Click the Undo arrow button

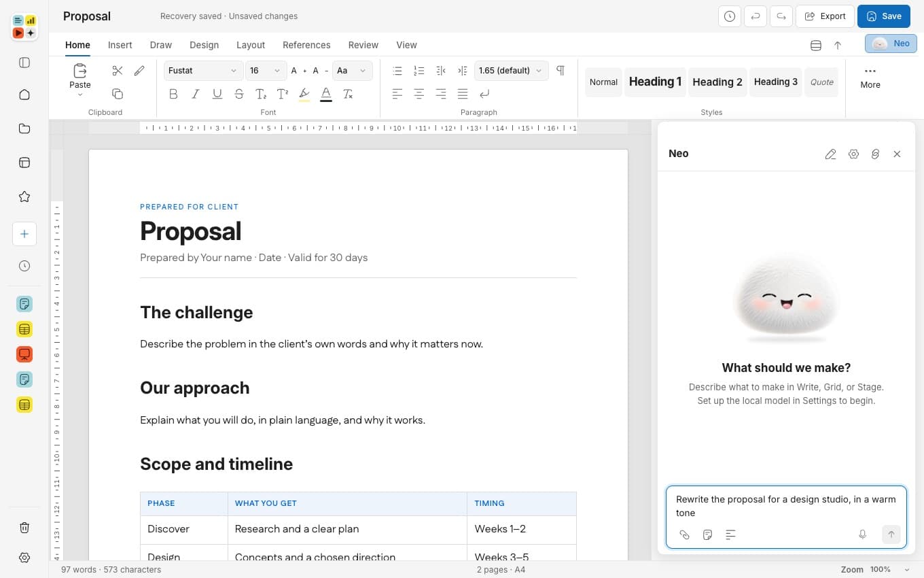pyautogui.click(x=756, y=16)
